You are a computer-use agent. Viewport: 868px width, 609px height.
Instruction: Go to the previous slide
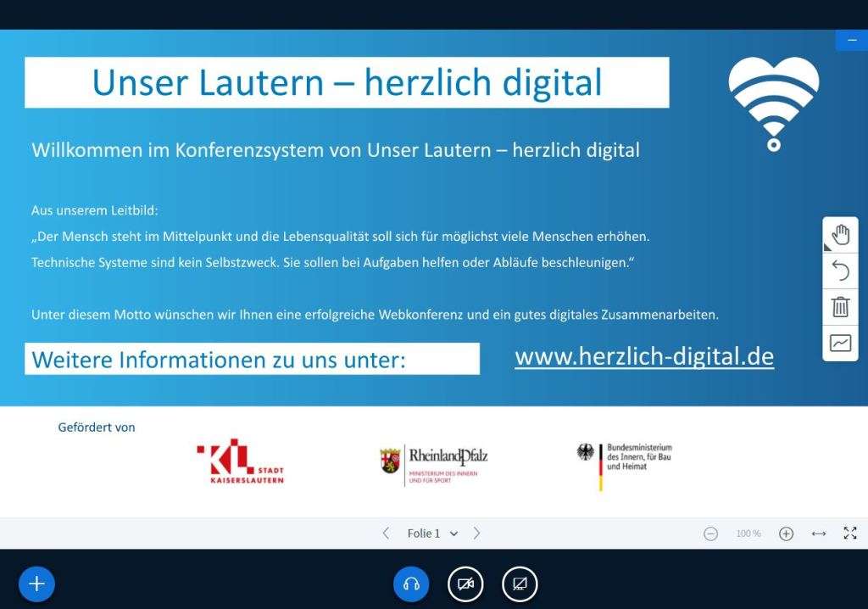pos(387,534)
